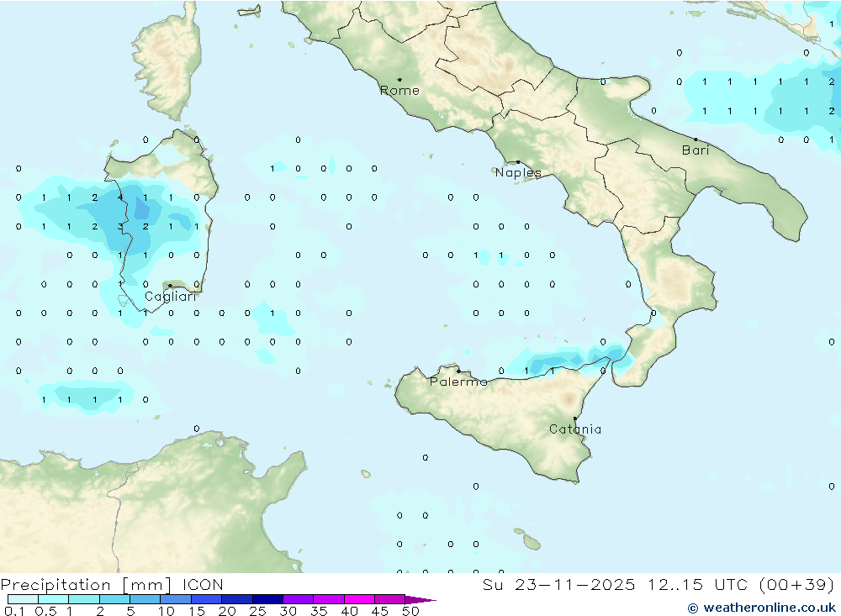The image size is (841, 616).
Task: Click the legend value label '0.1'
Action: [14, 611]
